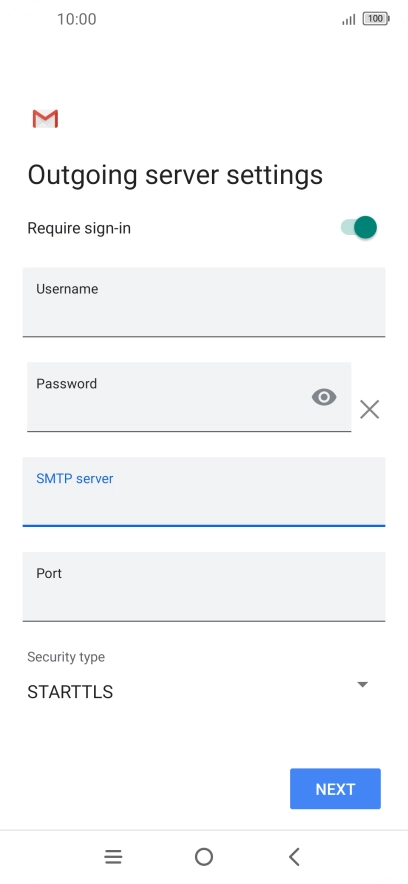Tap the clock showing 10:00
This screenshot has height=884, width=408.
[x=77, y=19]
